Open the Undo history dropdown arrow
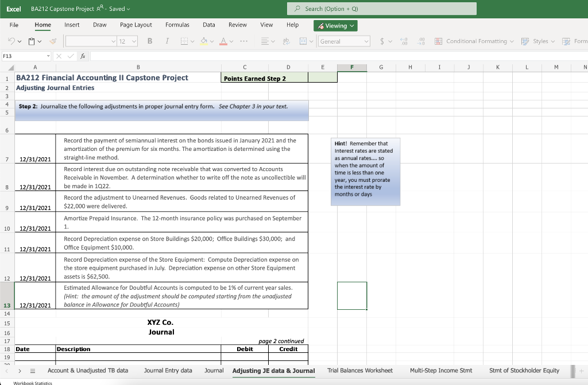The width and height of the screenshot is (588, 385). [20, 42]
